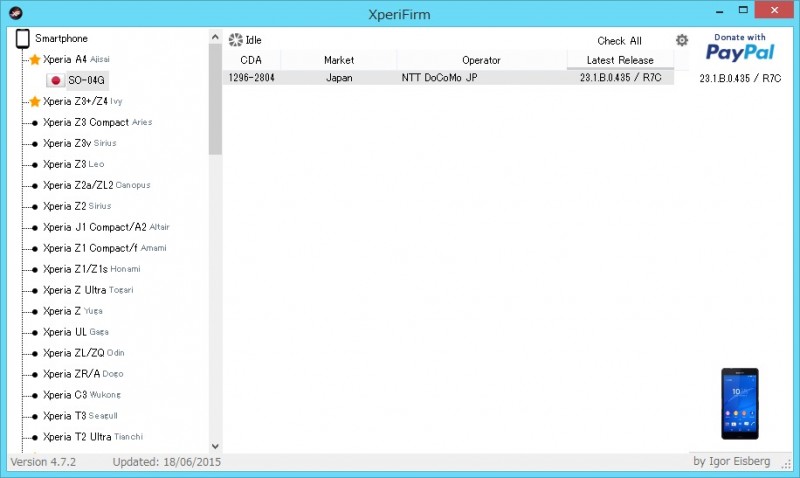Click the device list scroll up arrow
The width and height of the screenshot is (800, 478).
click(215, 37)
